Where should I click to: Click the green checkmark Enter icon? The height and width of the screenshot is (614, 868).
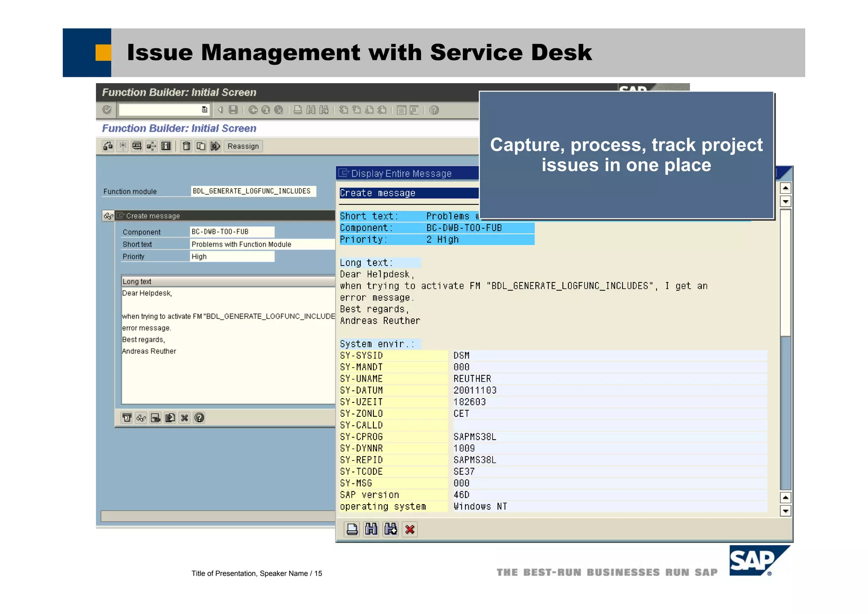click(x=107, y=110)
